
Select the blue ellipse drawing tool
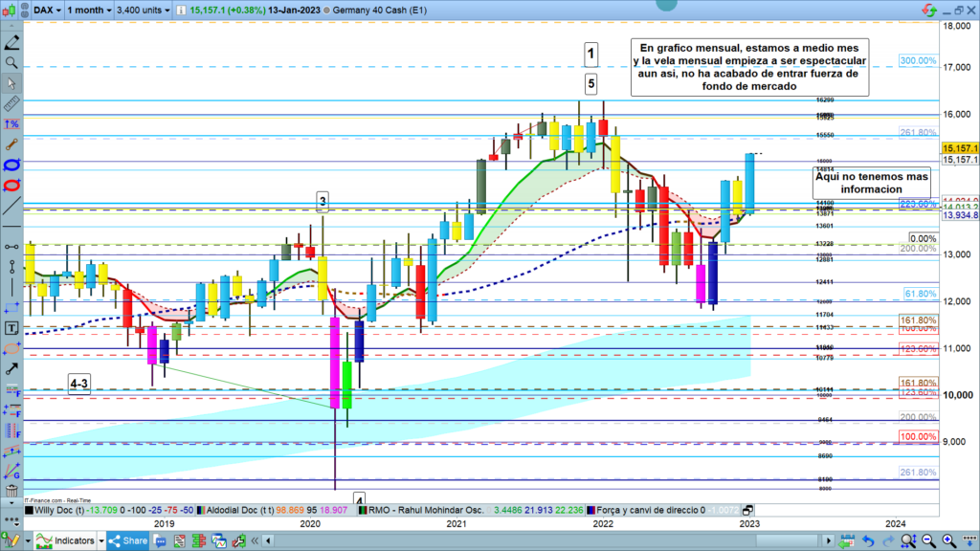pyautogui.click(x=12, y=165)
